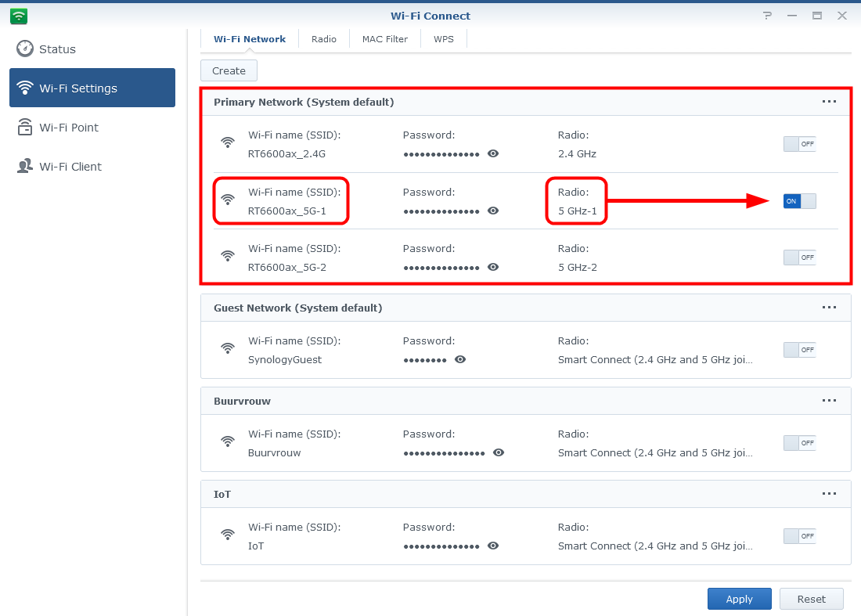Image resolution: width=861 pixels, height=616 pixels.
Task: Click SynologyGuest's Smart Connect radio value
Action: tap(655, 359)
